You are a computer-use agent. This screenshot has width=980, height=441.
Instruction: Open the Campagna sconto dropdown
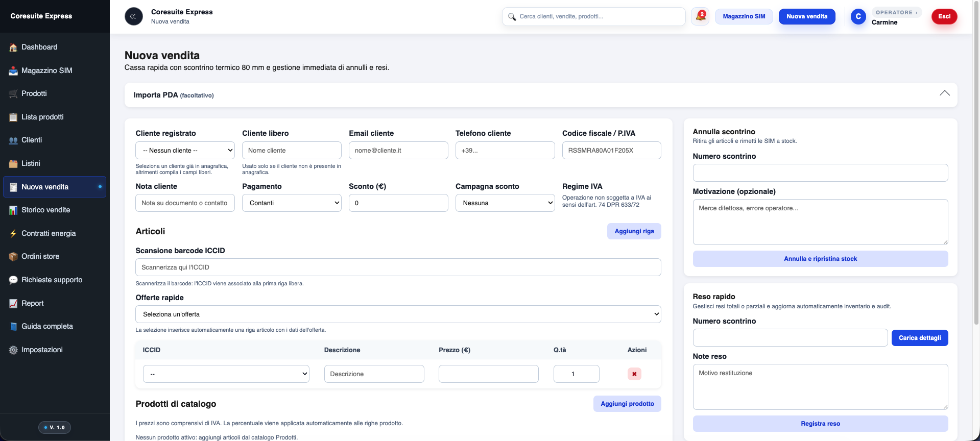[505, 203]
